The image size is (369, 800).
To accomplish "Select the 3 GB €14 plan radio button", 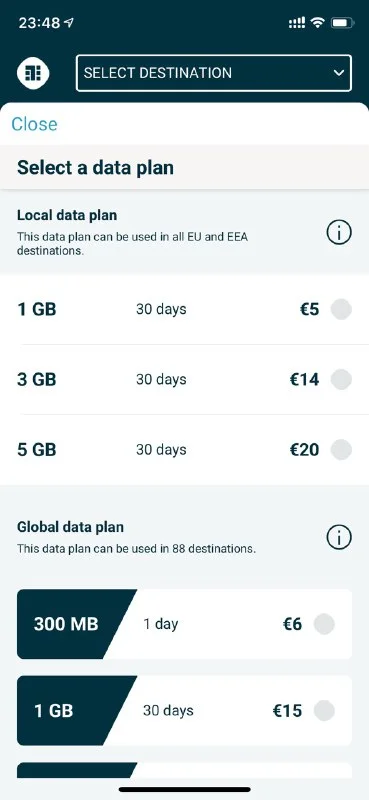I will coord(341,380).
